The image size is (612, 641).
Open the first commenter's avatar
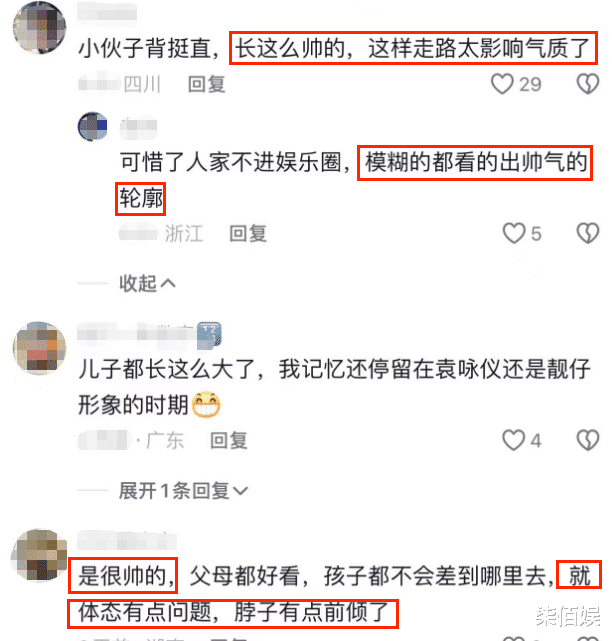(39, 27)
